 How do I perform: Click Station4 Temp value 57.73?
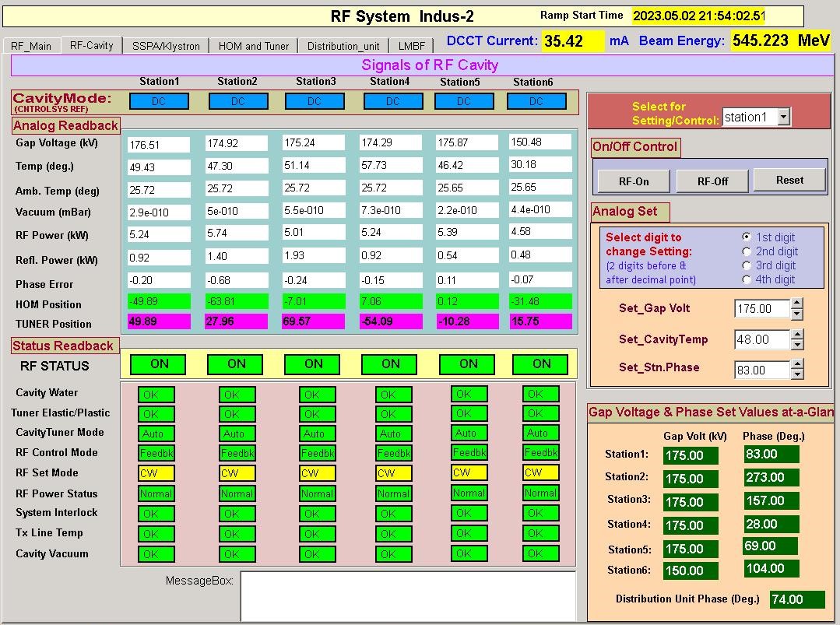tap(391, 165)
